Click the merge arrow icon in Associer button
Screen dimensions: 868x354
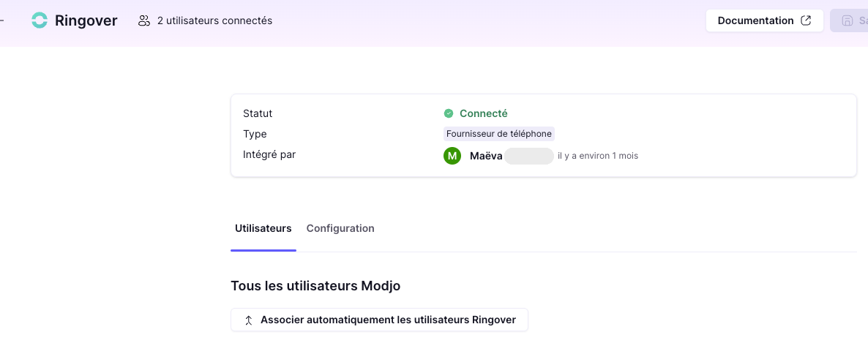[x=249, y=320]
